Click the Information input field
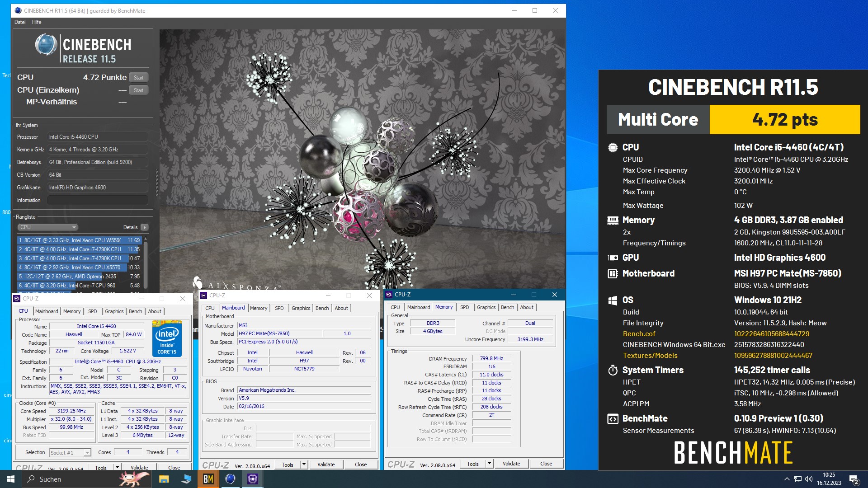The height and width of the screenshot is (488, 868). point(98,200)
